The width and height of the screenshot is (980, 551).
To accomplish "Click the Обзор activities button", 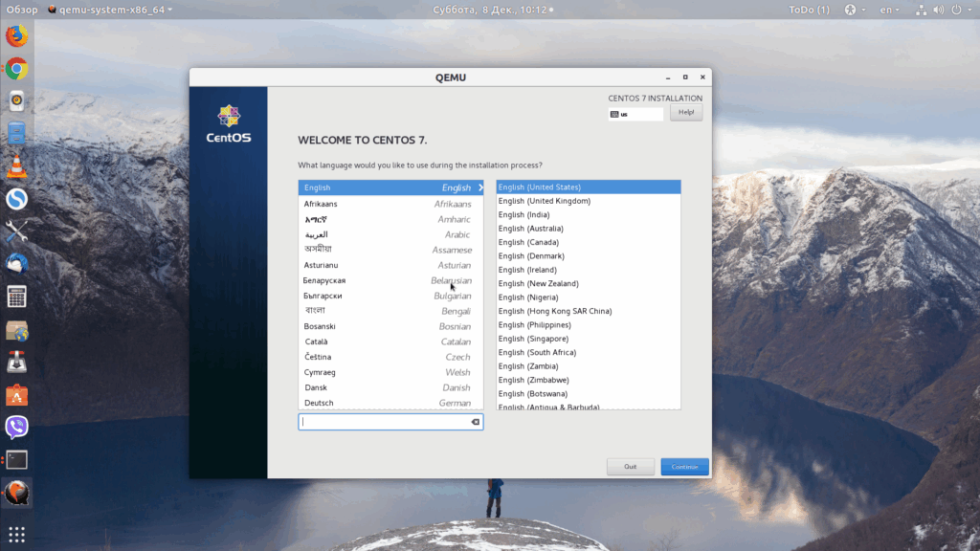I will [22, 10].
